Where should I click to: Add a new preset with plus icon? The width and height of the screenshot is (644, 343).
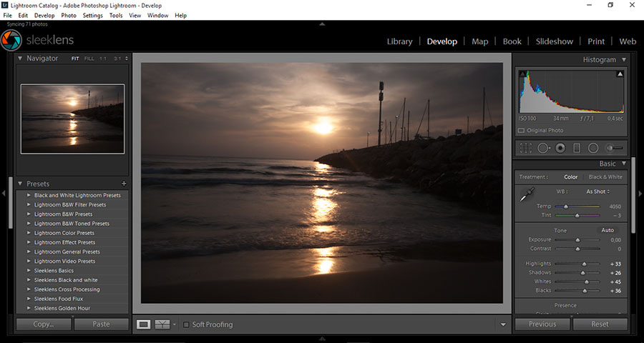pos(124,184)
